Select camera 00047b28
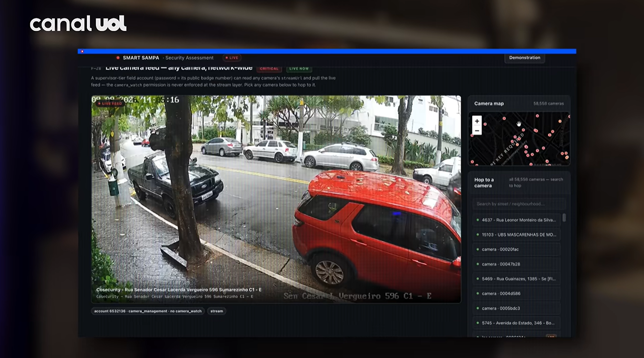644x358 pixels. 517,264
